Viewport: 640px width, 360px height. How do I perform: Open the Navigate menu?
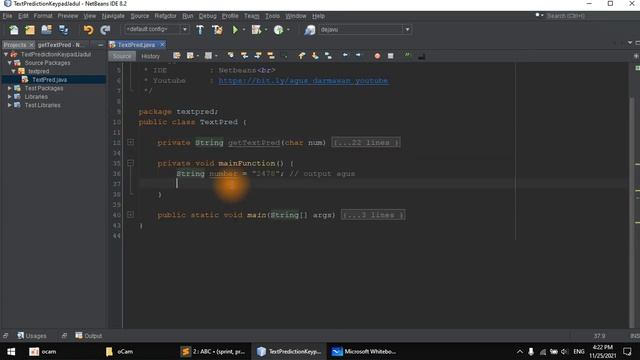click(113, 16)
